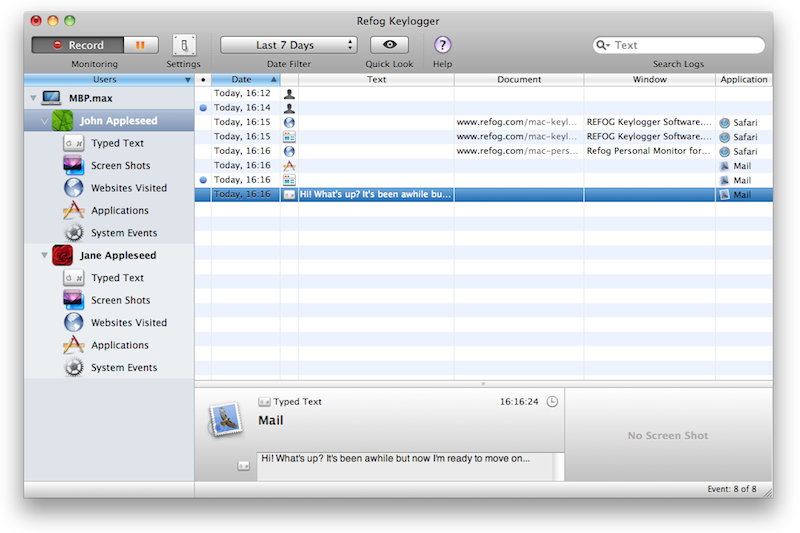
Task: Select John Appleseed's 'Websites Visited' label
Action: [129, 188]
